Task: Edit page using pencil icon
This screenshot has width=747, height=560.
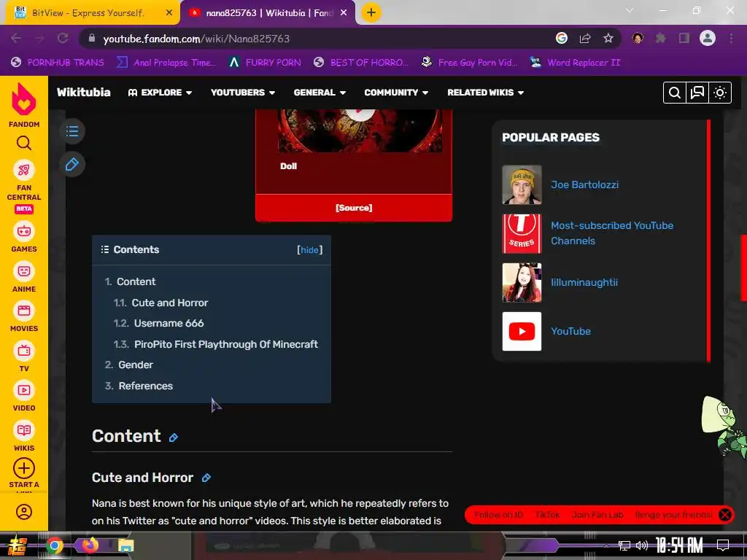Action: tap(72, 164)
